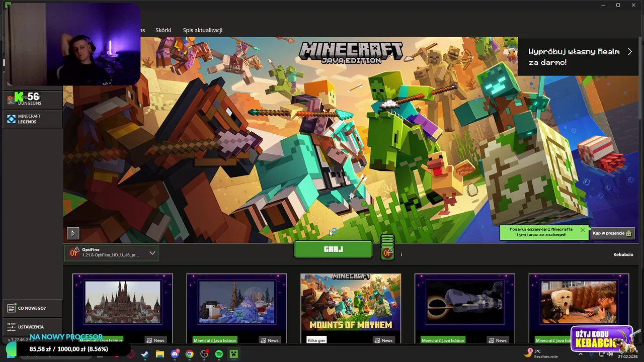Screen dimensions: 644x362
Task: Open the OptiFine installation dropdown
Action: tap(111, 253)
